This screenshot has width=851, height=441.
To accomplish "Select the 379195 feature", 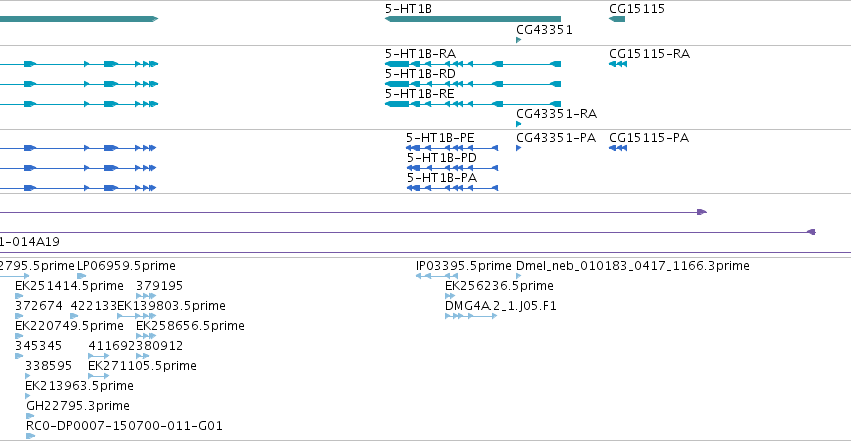I will 146,296.
